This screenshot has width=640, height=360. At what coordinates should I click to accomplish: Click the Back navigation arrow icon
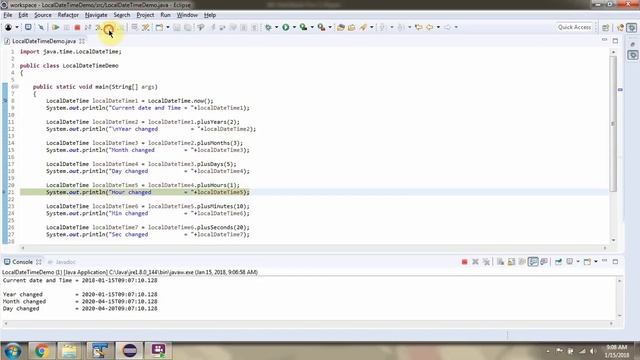click(x=430, y=27)
